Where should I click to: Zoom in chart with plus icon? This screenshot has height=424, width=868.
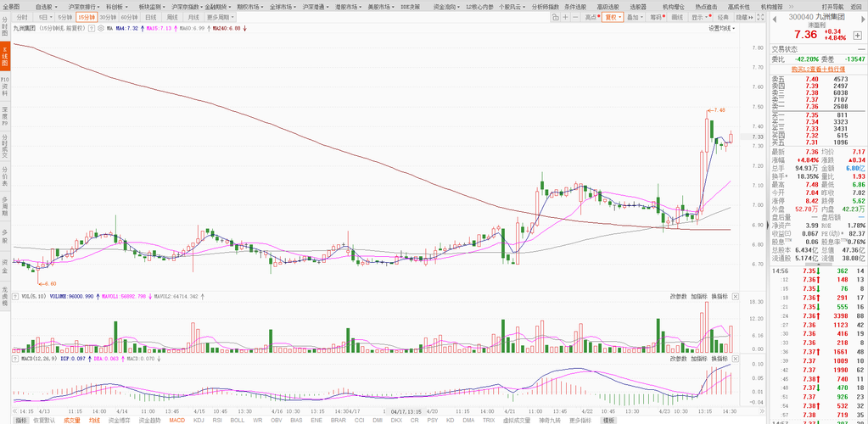click(565, 17)
